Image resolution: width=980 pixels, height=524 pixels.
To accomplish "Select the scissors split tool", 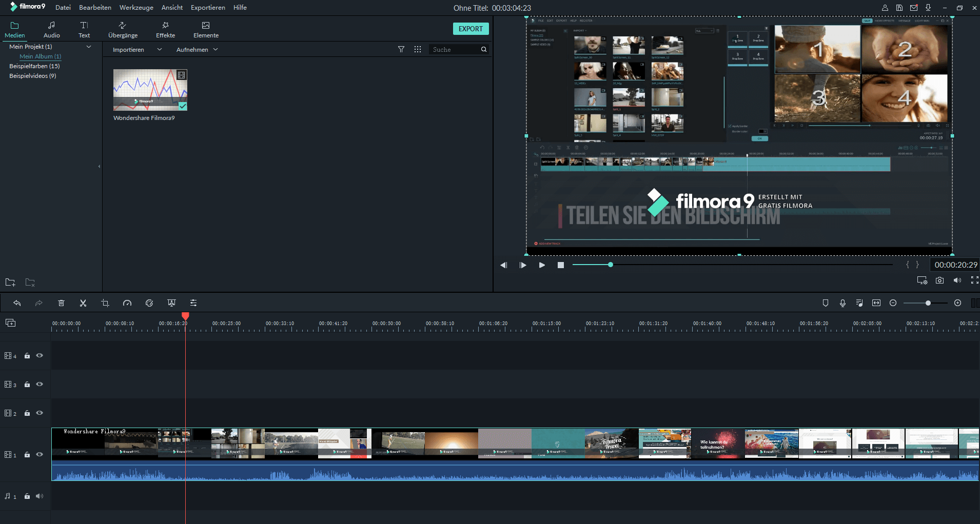I will point(83,303).
